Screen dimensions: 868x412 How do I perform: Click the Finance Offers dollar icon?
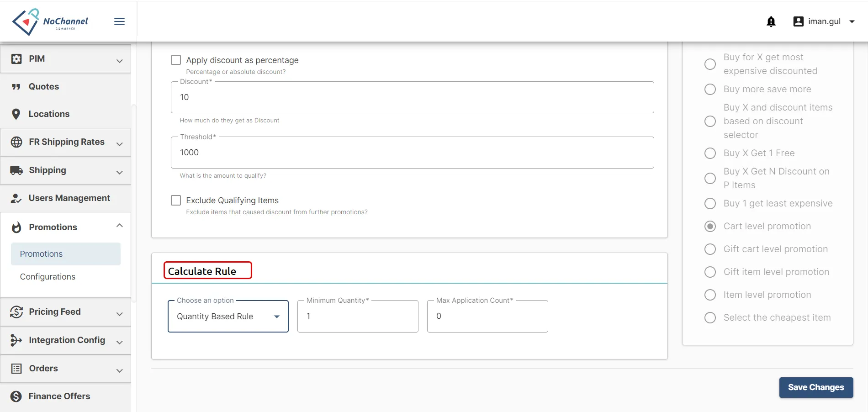16,396
